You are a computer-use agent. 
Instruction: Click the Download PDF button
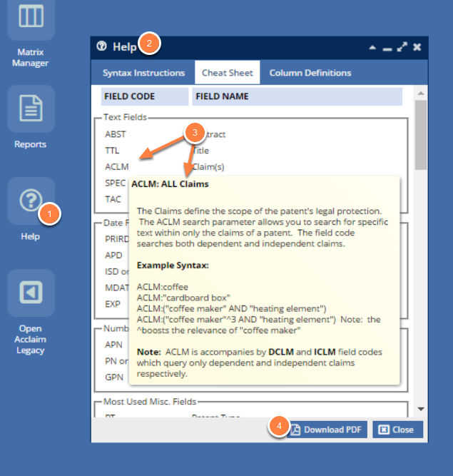327,430
